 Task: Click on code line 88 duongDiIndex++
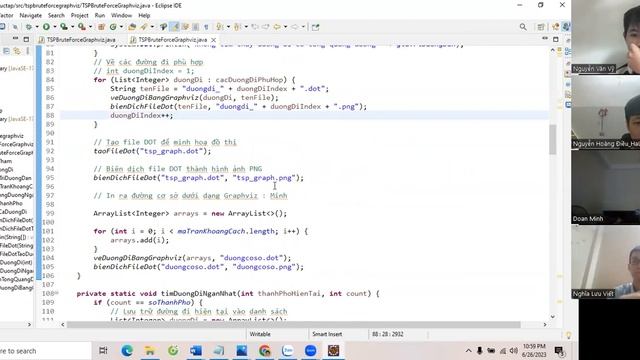pos(142,116)
